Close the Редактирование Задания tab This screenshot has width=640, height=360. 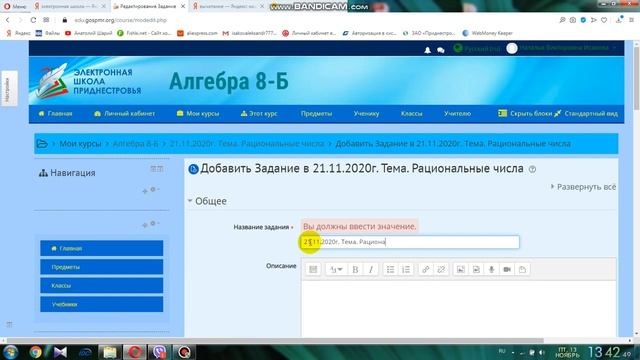(183, 6)
